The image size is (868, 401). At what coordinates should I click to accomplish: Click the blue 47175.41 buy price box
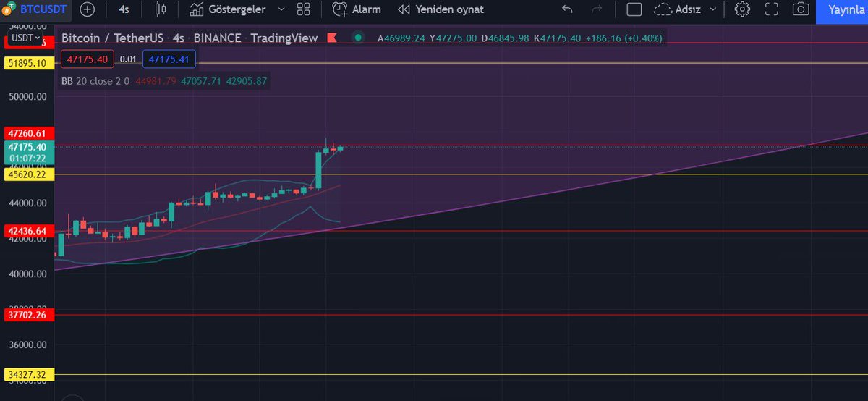coord(169,59)
